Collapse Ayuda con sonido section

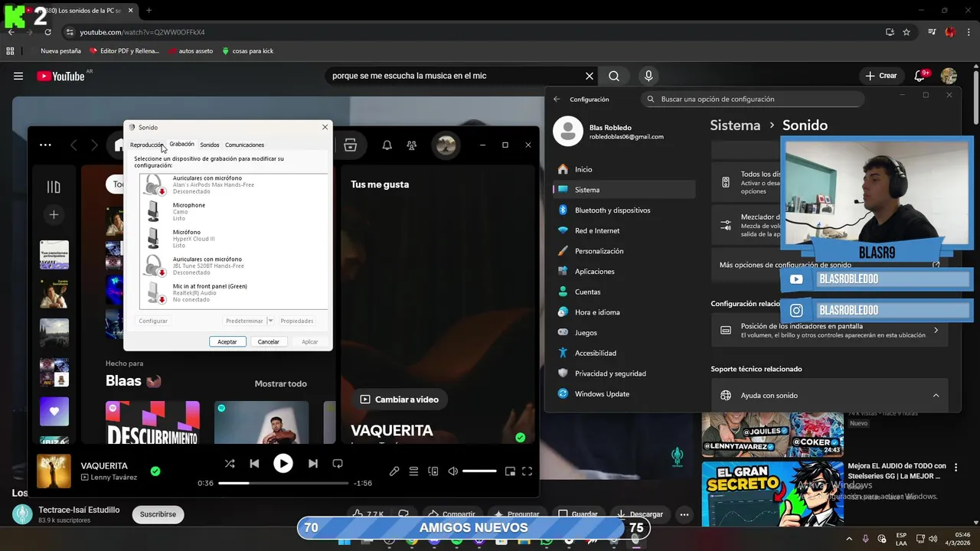(x=936, y=396)
